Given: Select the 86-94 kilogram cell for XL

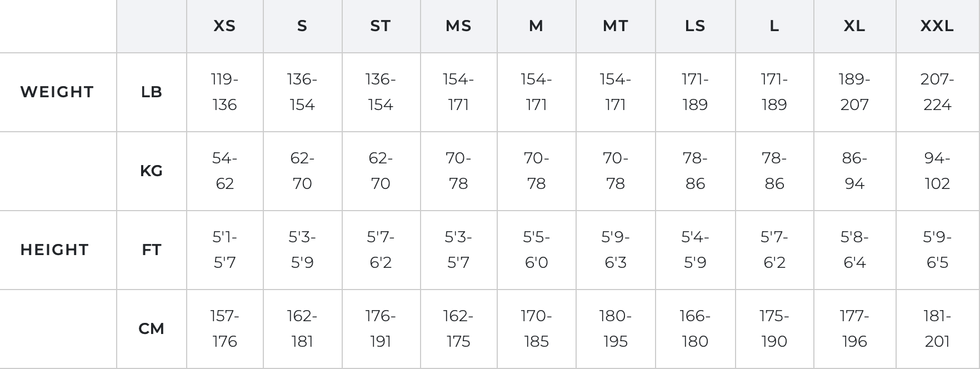Looking at the screenshot, I should (x=854, y=171).
